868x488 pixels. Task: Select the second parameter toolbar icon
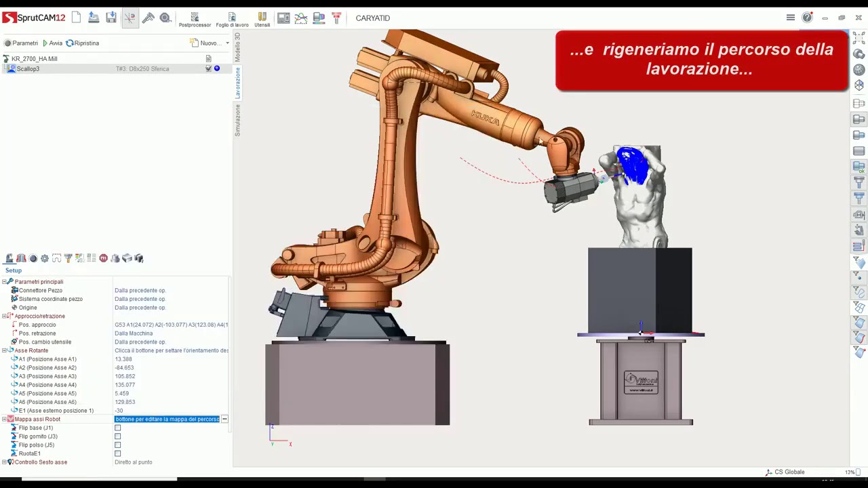[21, 258]
